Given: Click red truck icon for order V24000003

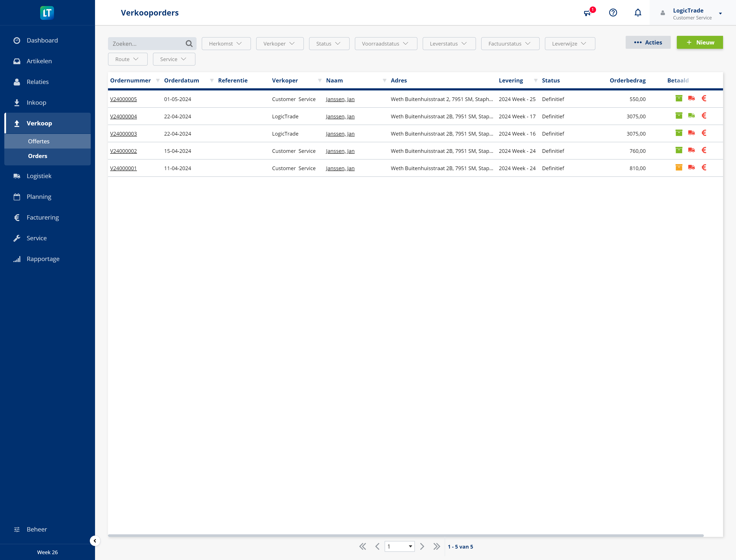Looking at the screenshot, I should point(691,133).
